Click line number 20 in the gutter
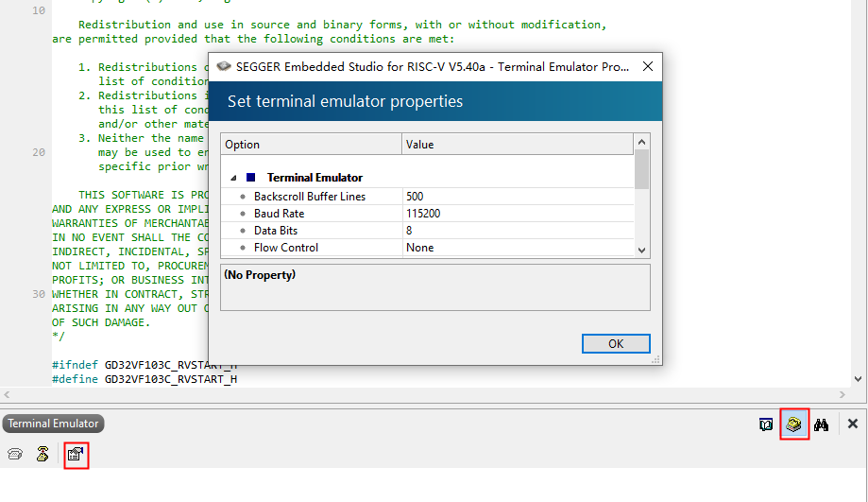The height and width of the screenshot is (502, 868). coord(39,152)
